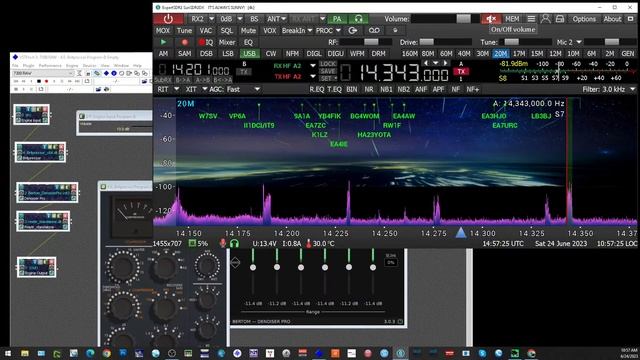Toggle the MOX transmit button
This screenshot has width=640, height=360.
162,31
